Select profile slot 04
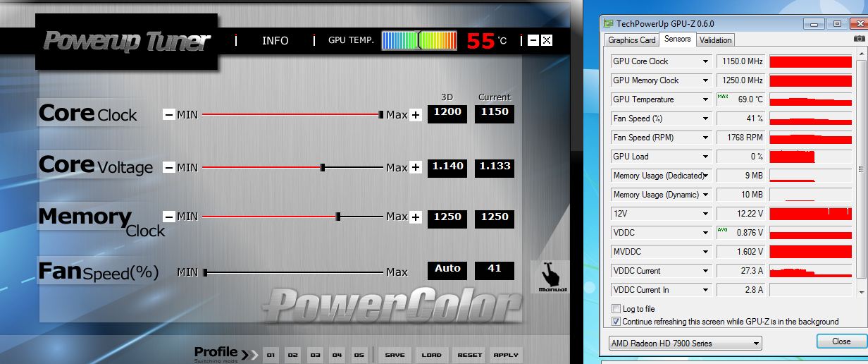The image size is (868, 364). tap(337, 355)
